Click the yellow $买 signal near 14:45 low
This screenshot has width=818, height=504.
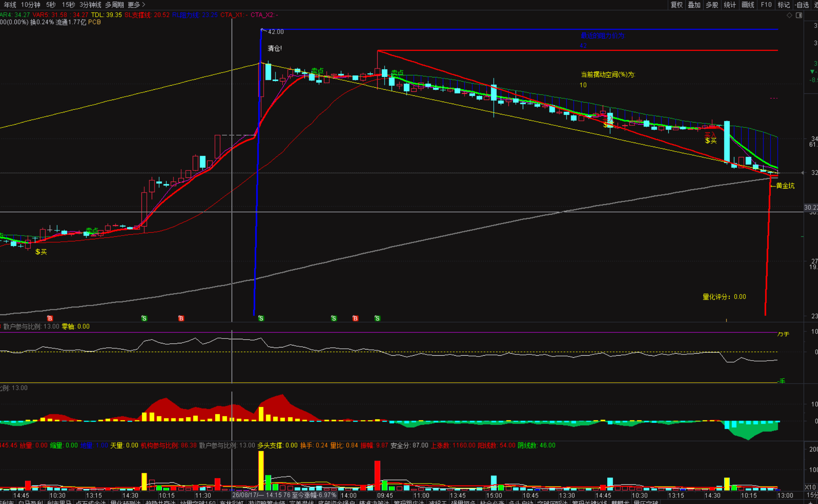tap(41, 252)
